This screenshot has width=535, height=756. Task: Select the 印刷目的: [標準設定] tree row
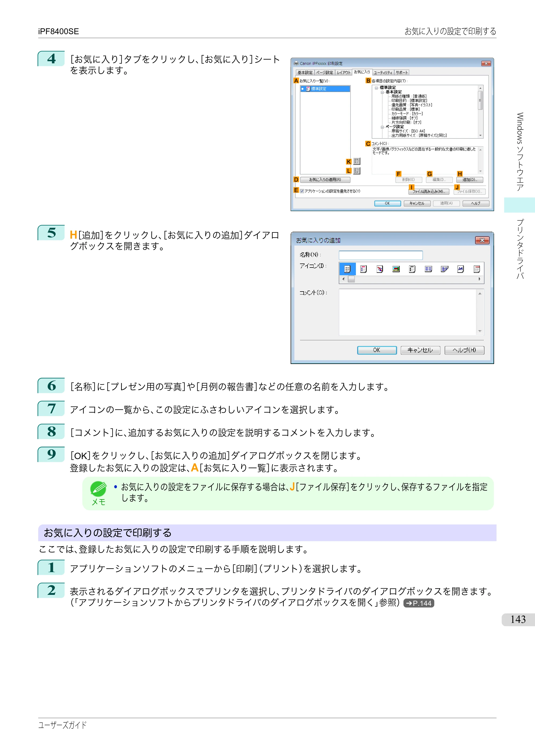[409, 101]
